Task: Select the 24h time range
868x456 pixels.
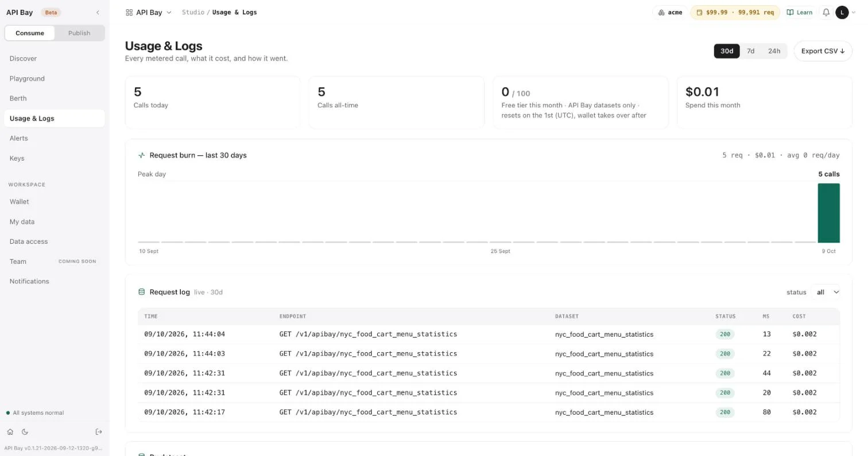Action: click(774, 51)
